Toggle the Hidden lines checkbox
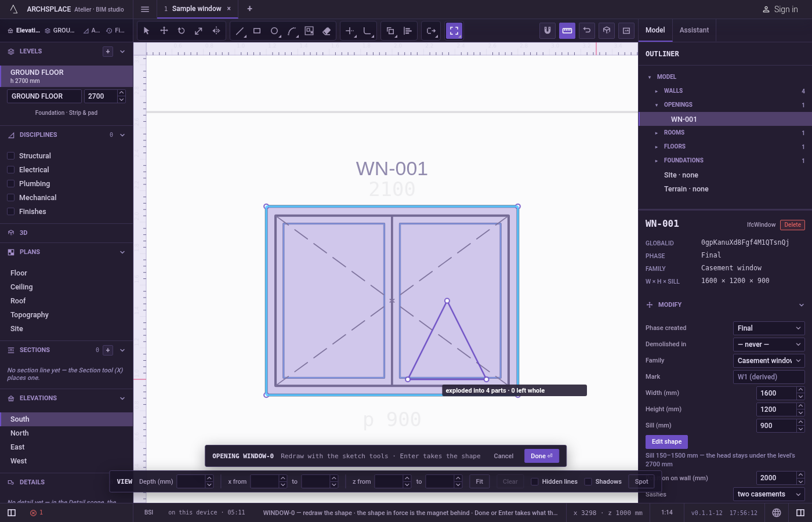The height and width of the screenshot is (522, 812). [x=535, y=481]
